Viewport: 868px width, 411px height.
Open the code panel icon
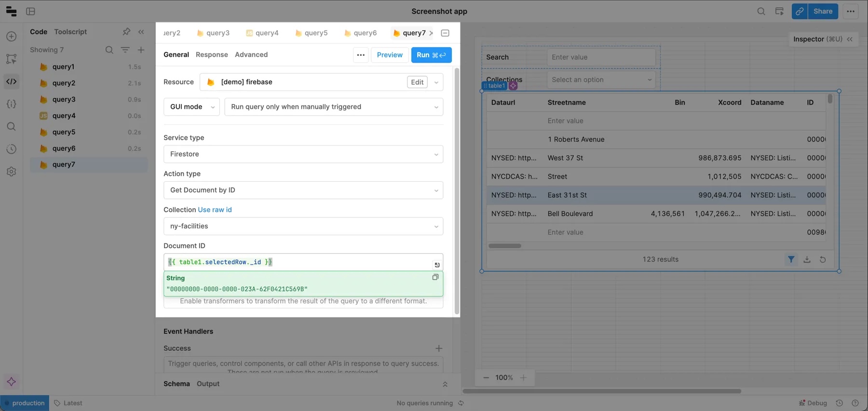click(12, 81)
